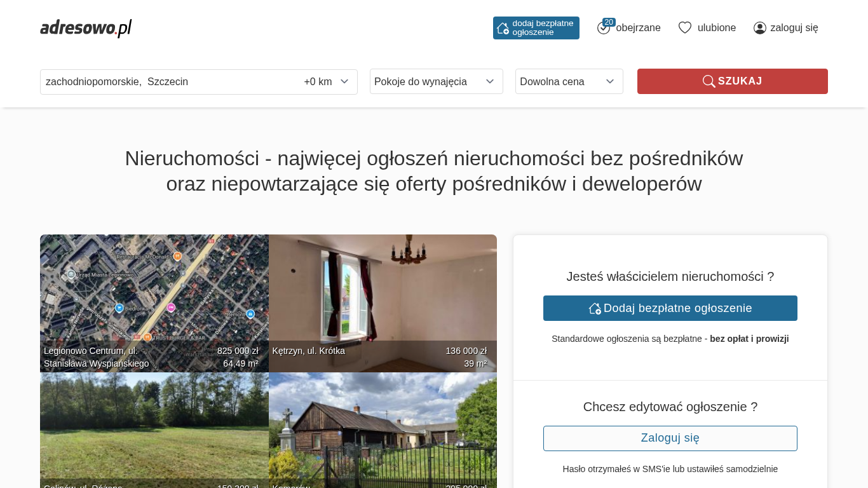
Task: Click the house icon in blue Dodaj button
Action: pos(595,308)
